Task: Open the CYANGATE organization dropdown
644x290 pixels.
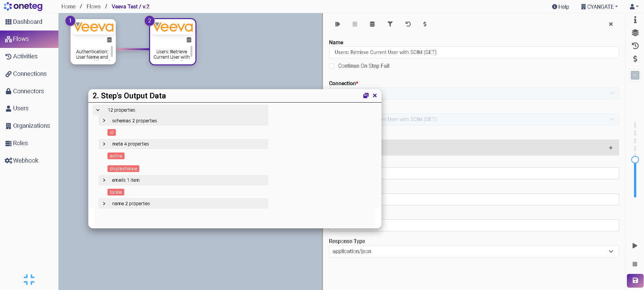Action: [600, 7]
